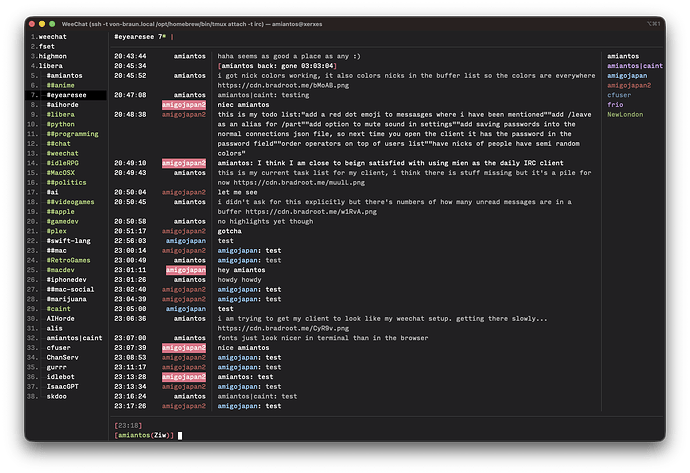This screenshot has width=690, height=473.
Task: Click the [23:18] status time
Action: 128,425
